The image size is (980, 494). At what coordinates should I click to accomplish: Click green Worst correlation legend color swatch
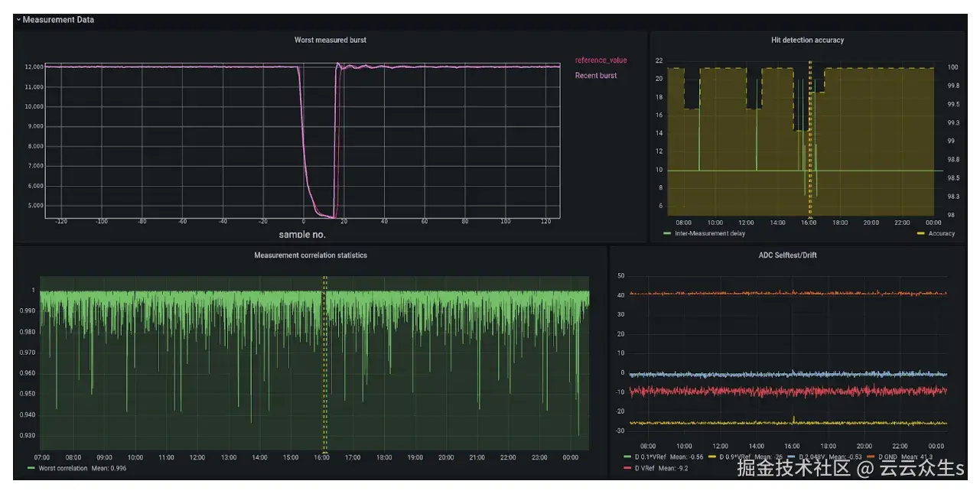[x=31, y=468]
